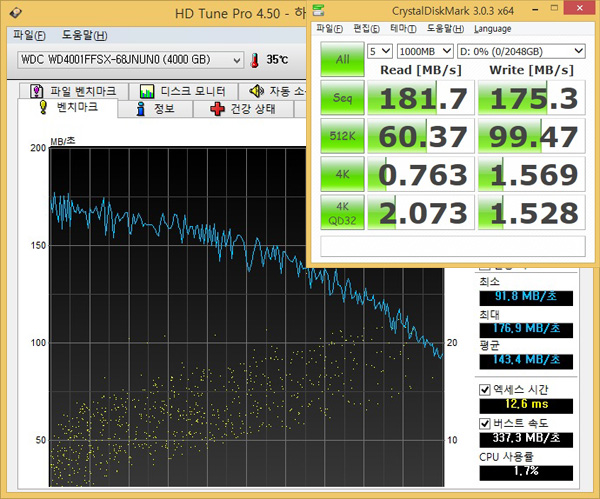
Task: Open CrystalDiskMark 파일(F) menu
Action: click(x=329, y=29)
